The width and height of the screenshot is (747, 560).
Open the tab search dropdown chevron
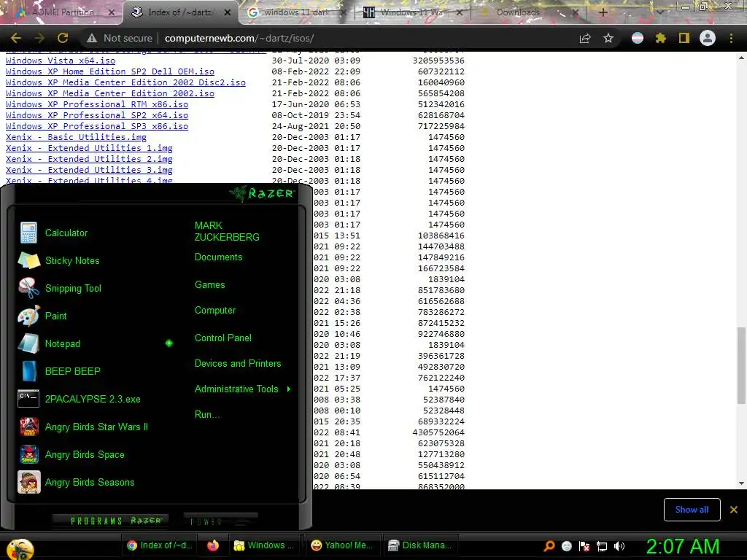coord(660,12)
